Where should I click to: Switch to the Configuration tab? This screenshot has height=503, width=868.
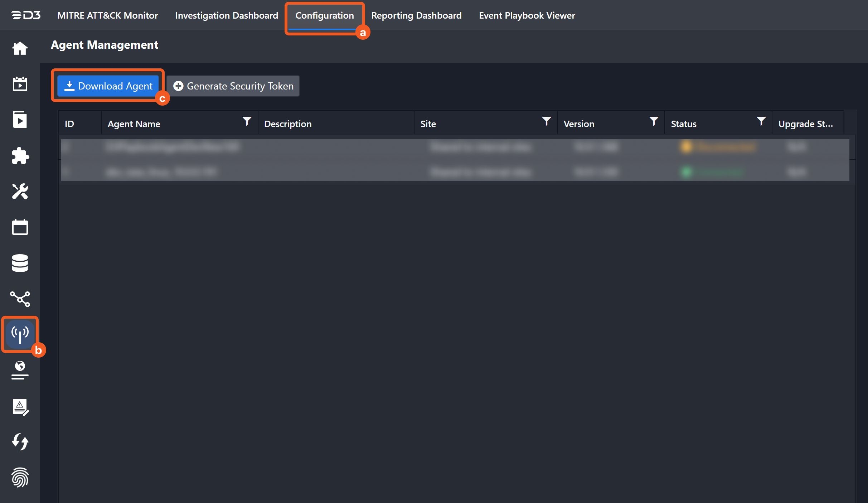click(x=324, y=16)
